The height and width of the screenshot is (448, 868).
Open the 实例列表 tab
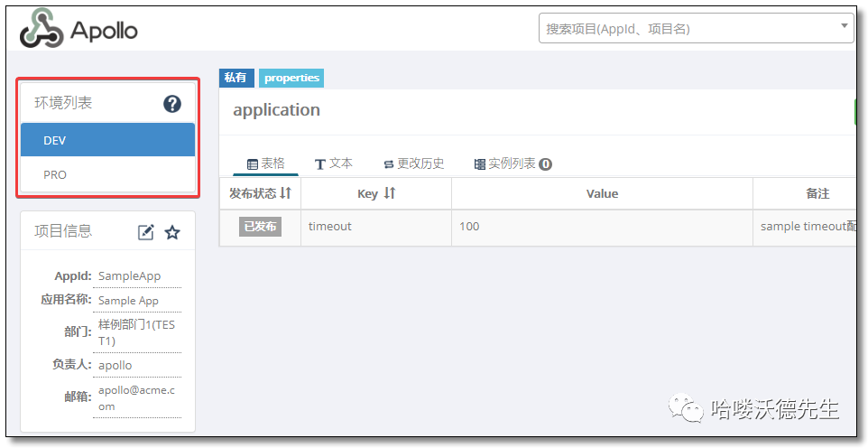[512, 163]
